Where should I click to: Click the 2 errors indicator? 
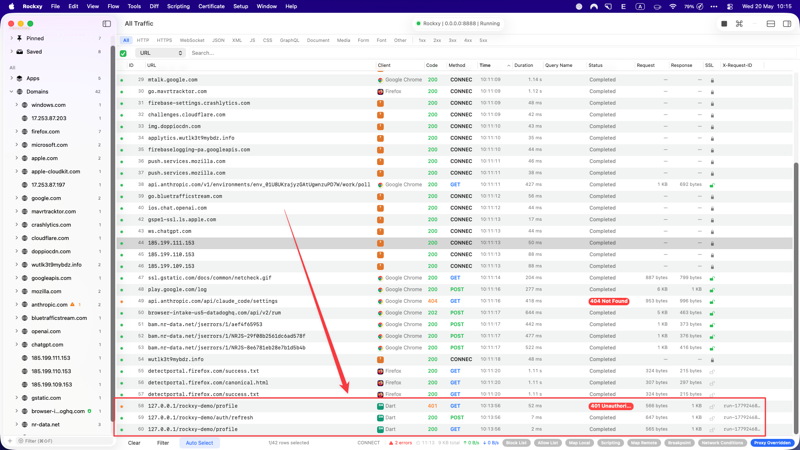400,443
